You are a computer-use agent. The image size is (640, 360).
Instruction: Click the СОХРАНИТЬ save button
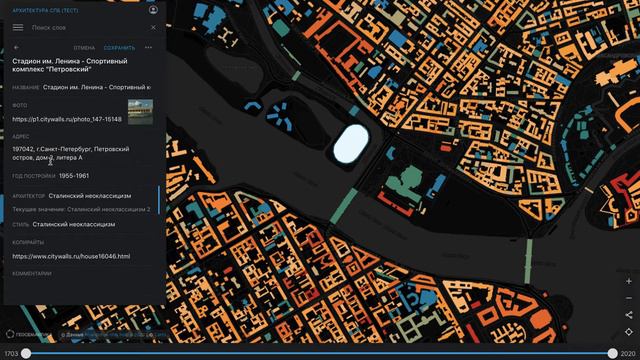point(119,48)
